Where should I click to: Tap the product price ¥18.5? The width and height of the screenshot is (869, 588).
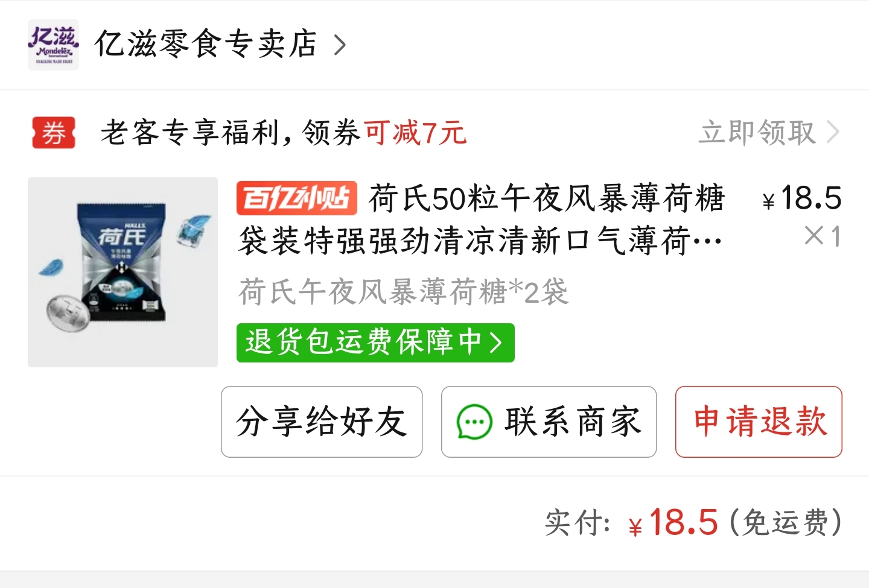pyautogui.click(x=802, y=198)
